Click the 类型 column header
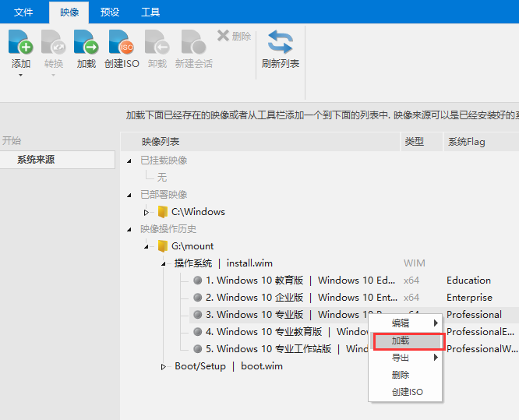519x420 pixels. point(422,142)
